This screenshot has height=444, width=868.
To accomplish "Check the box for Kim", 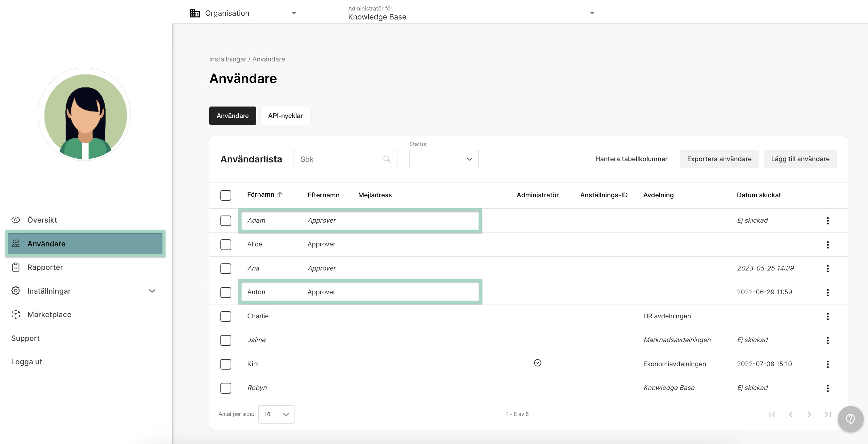I will [225, 364].
